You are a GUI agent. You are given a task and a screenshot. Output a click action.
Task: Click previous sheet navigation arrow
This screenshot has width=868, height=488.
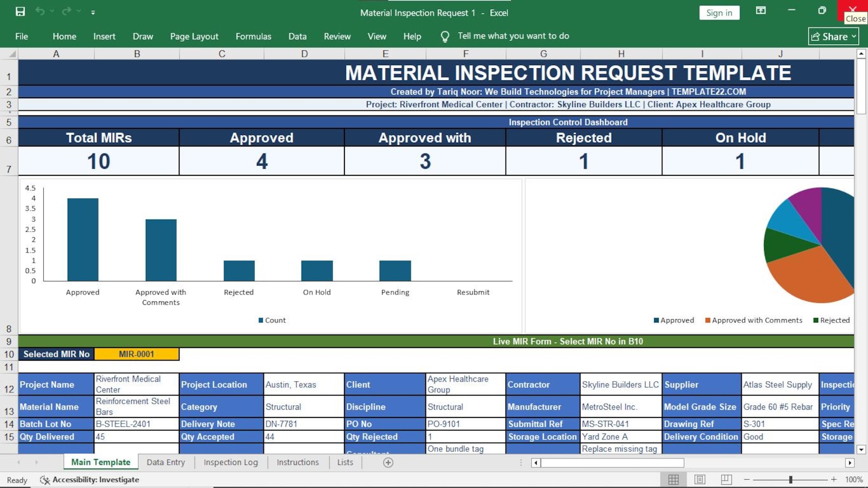pos(19,462)
